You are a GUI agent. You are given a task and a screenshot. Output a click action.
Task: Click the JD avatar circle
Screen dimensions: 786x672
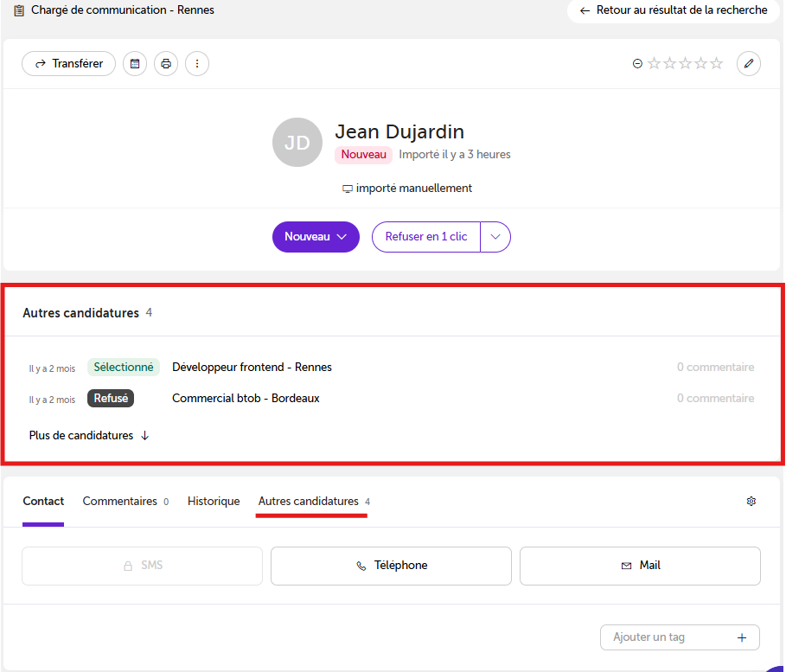pyautogui.click(x=297, y=143)
